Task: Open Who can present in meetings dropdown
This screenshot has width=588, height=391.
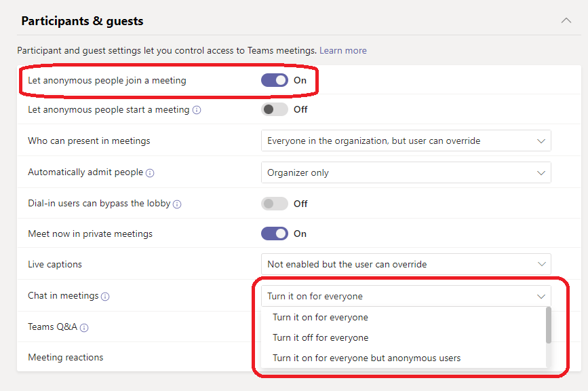Action: click(x=406, y=141)
